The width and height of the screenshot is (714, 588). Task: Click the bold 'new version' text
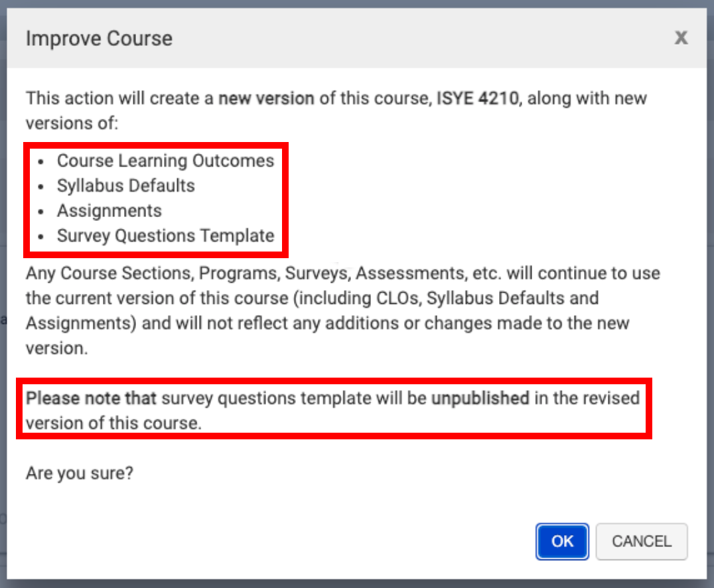click(266, 99)
